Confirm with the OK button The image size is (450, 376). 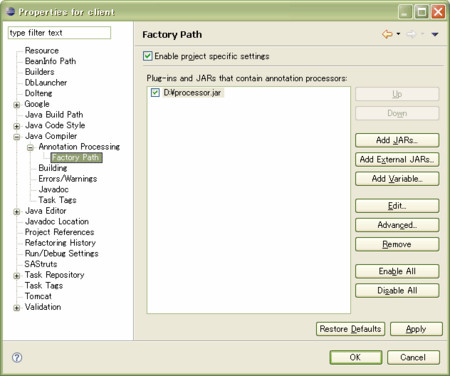(x=355, y=357)
